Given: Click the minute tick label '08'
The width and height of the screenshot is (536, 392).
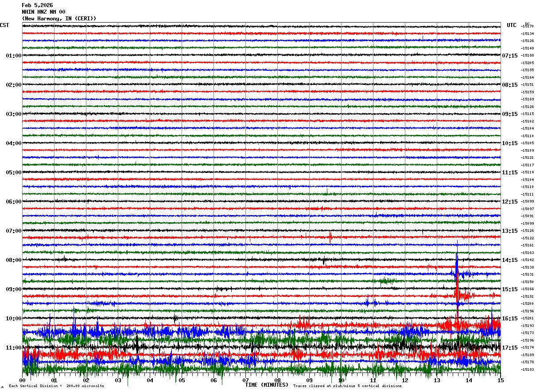Looking at the screenshot, I should (x=278, y=380).
